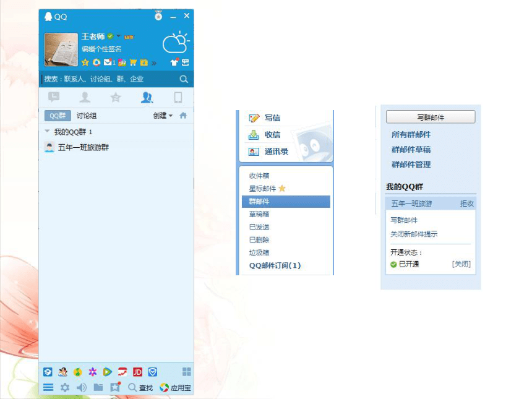This screenshot has height=399, width=532.
Task: Select the QQ群 sub-tab
Action: pyautogui.click(x=58, y=116)
